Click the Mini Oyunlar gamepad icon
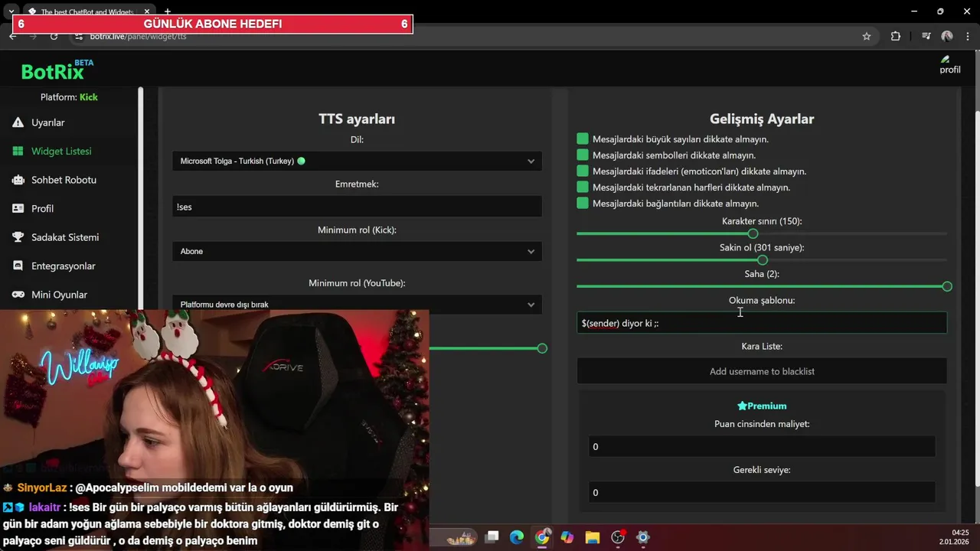The image size is (980, 551). 18,295
